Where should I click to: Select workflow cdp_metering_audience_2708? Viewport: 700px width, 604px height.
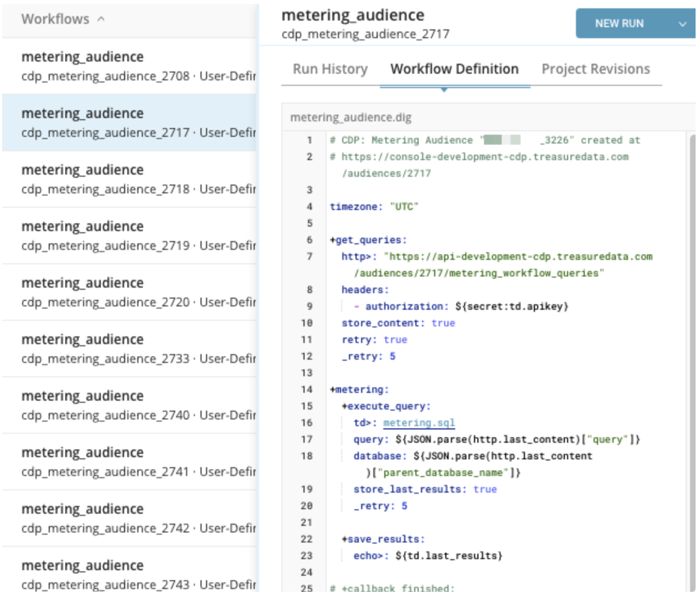(x=129, y=66)
